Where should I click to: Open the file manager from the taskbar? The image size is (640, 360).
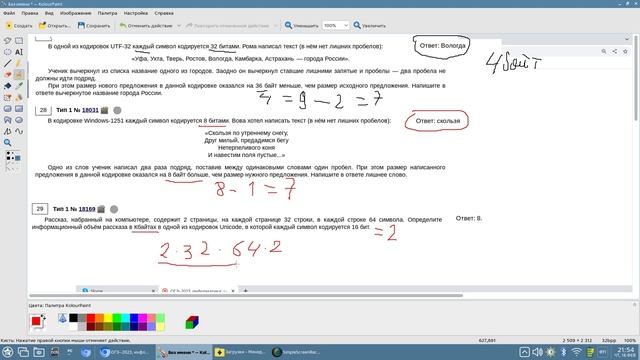tap(39, 352)
